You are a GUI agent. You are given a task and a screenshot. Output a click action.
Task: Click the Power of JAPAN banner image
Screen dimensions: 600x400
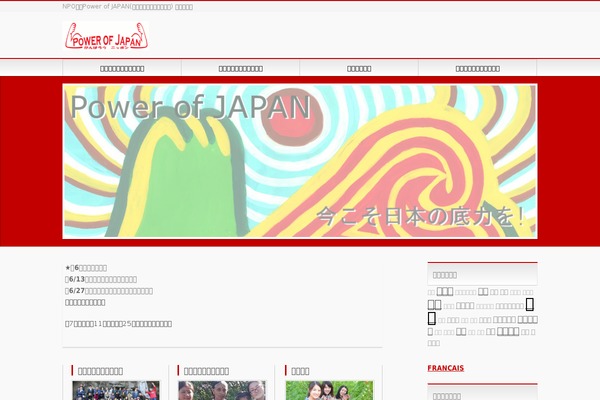click(x=300, y=161)
